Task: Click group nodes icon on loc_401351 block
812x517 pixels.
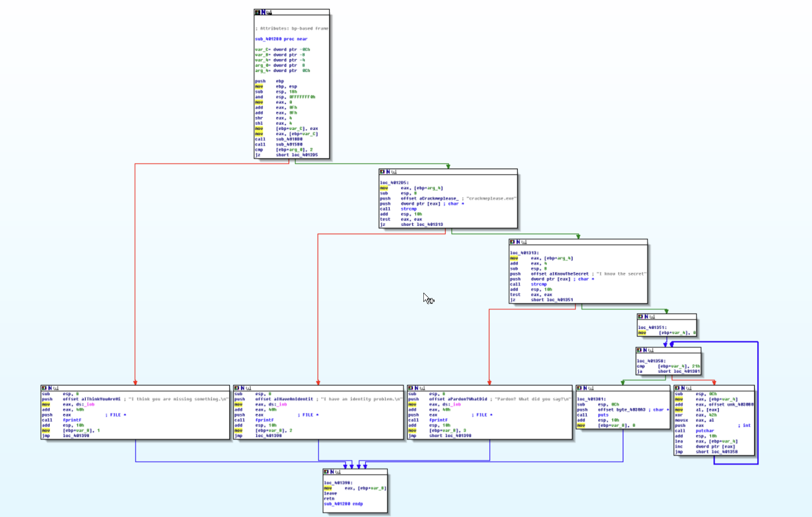Action: coord(652,316)
